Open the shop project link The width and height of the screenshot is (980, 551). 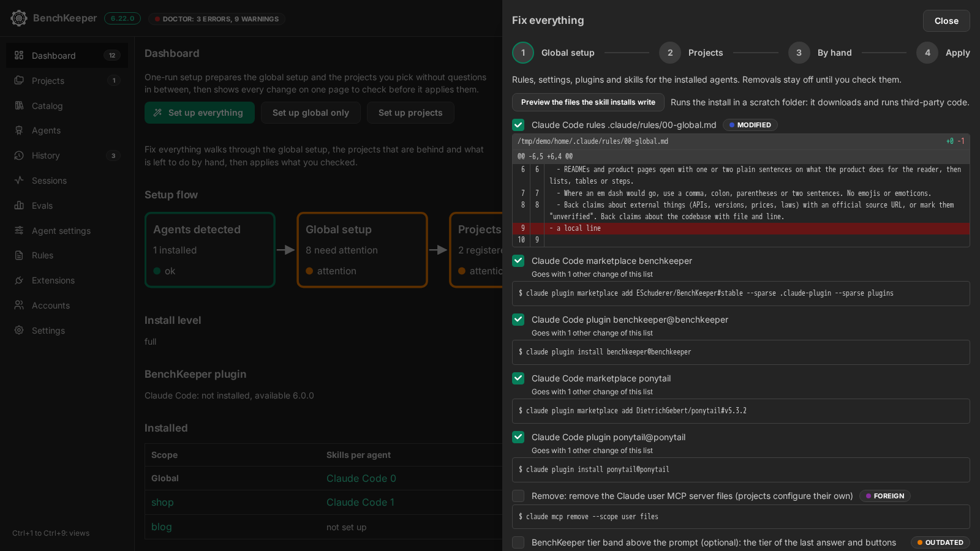[162, 502]
